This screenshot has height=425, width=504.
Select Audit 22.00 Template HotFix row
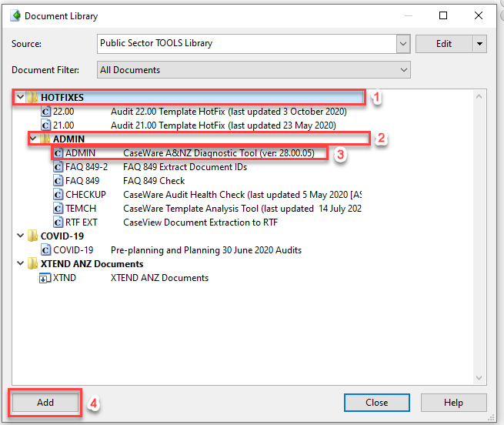click(194, 112)
